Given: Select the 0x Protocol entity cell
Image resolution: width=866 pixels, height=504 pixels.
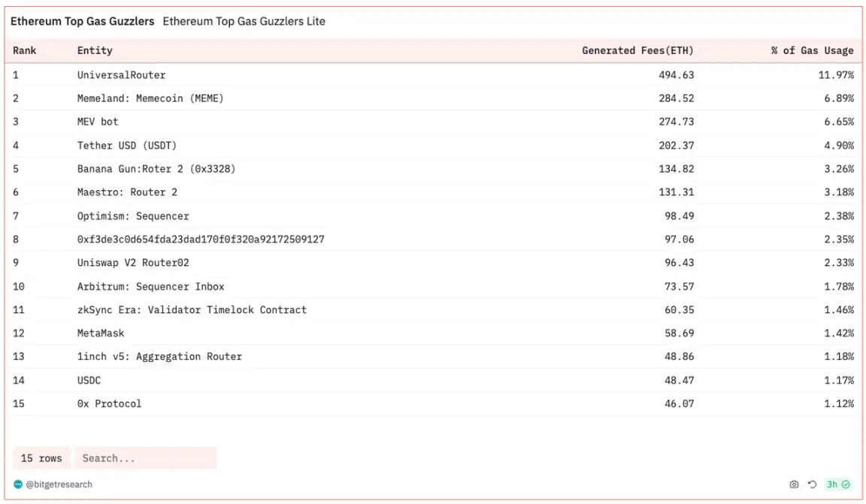Looking at the screenshot, I should point(109,403).
